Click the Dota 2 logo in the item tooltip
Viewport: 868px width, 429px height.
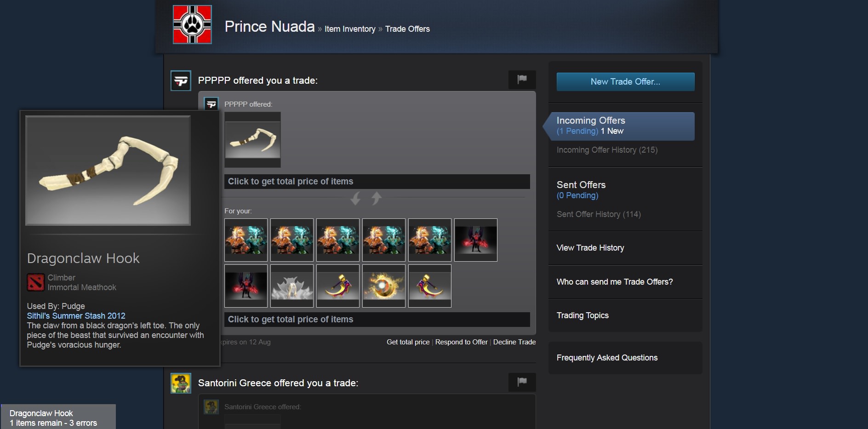[35, 282]
